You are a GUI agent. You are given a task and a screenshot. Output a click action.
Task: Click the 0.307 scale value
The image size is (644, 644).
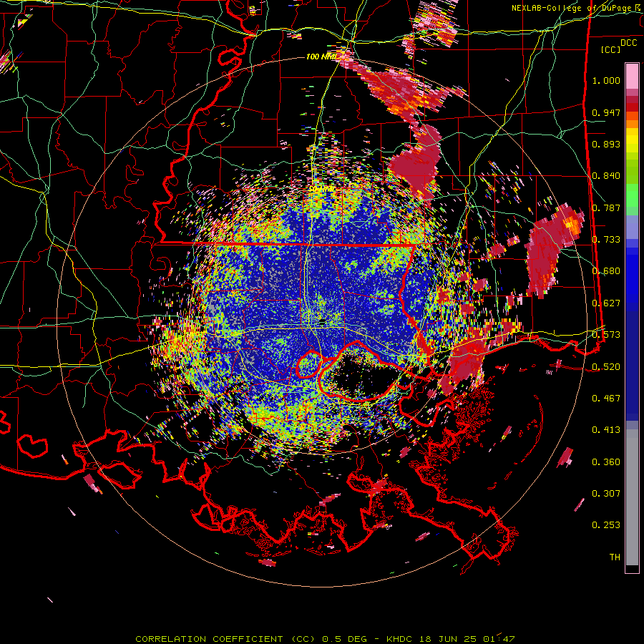(606, 494)
